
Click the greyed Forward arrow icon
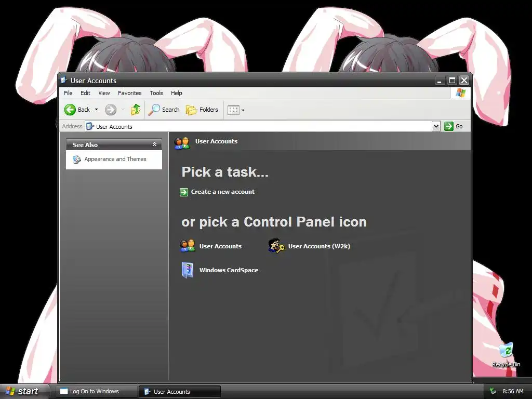[x=111, y=110]
